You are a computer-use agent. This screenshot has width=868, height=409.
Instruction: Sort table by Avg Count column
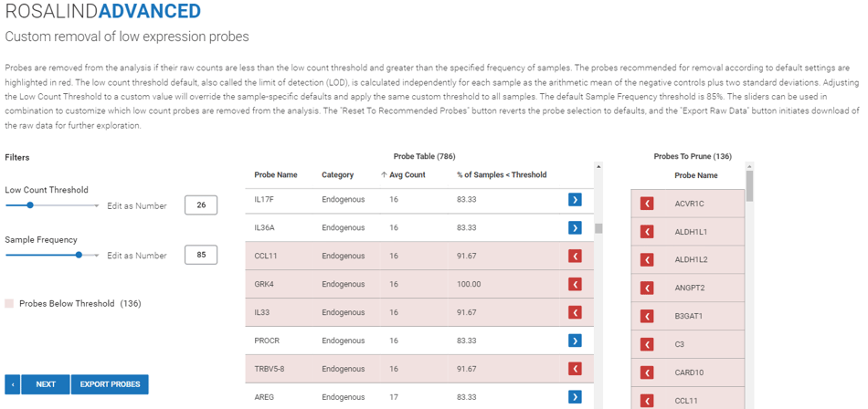[x=403, y=175]
